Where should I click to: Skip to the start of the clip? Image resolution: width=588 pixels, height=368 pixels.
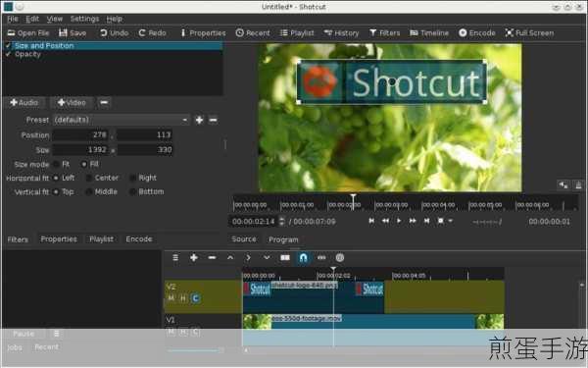(x=371, y=221)
